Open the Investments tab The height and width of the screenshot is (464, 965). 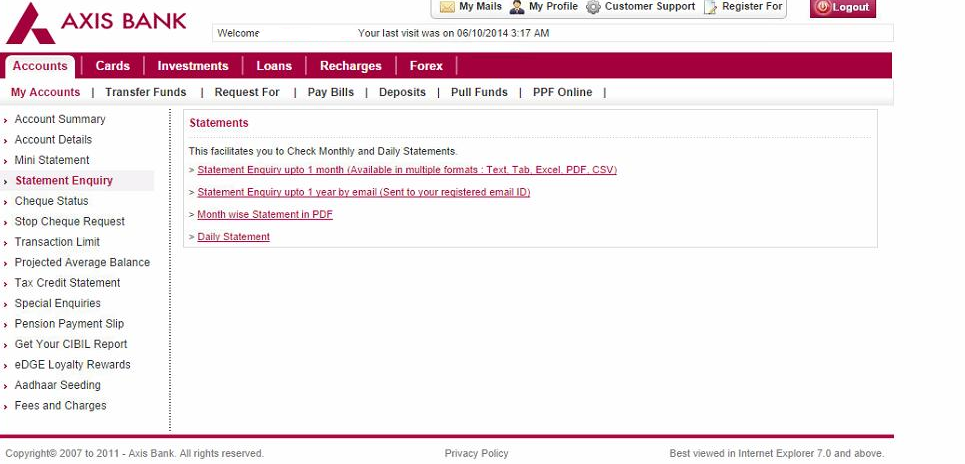point(193,66)
